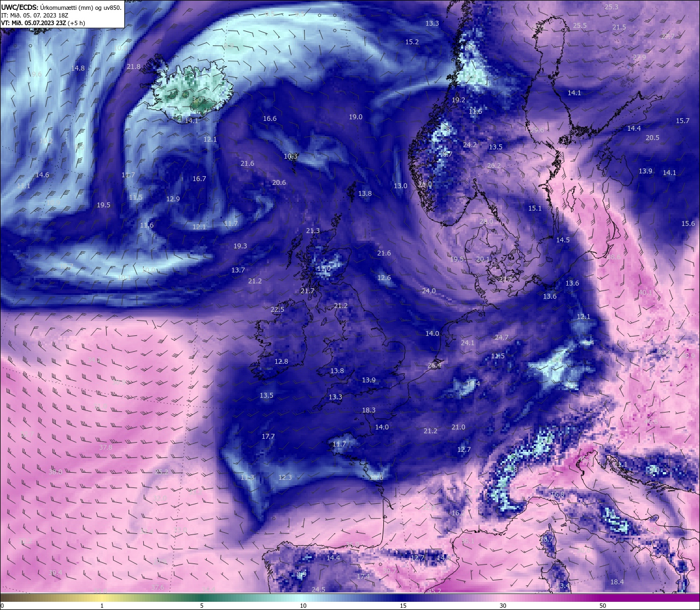700x610 pixels.
Task: Click the value '14.6' on the map
Action: coord(42,175)
